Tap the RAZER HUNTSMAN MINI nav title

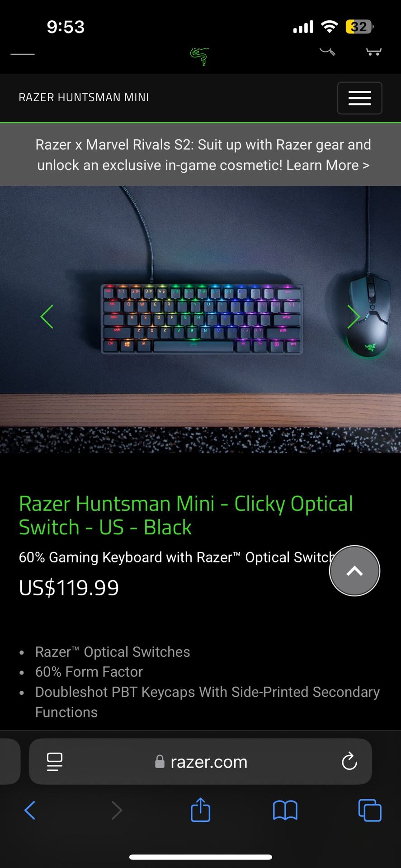point(84,98)
